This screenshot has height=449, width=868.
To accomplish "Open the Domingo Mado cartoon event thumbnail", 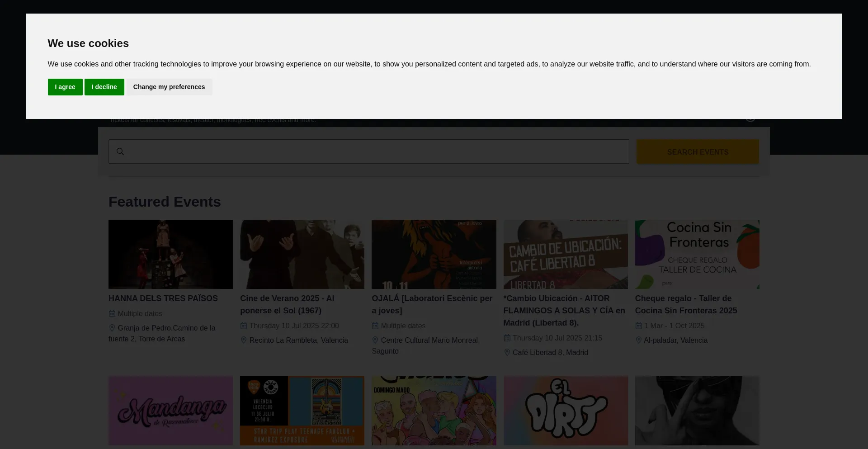I will tap(434, 411).
